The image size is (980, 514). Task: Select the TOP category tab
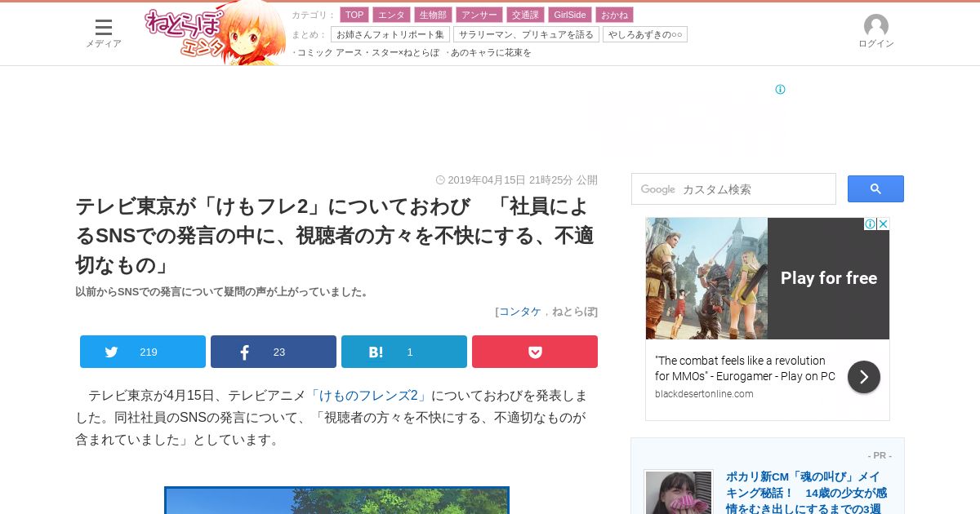pyautogui.click(x=354, y=15)
